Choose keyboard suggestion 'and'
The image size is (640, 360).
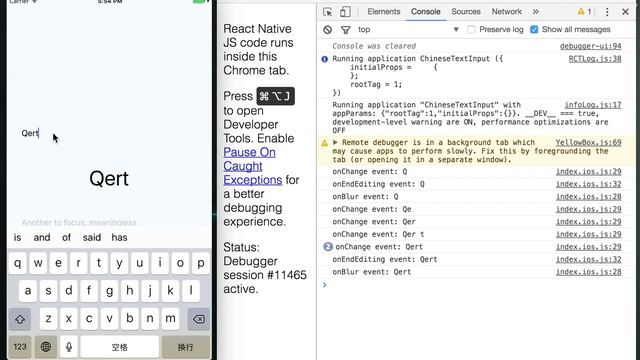pyautogui.click(x=42, y=238)
